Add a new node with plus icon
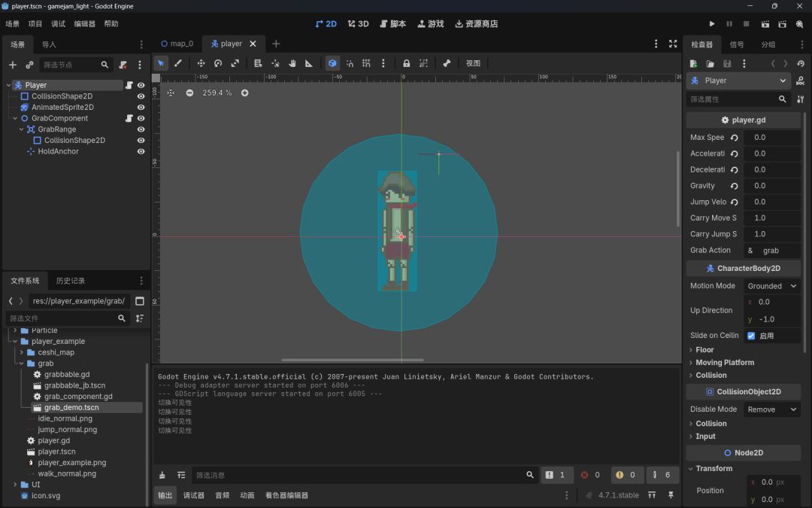 13,65
